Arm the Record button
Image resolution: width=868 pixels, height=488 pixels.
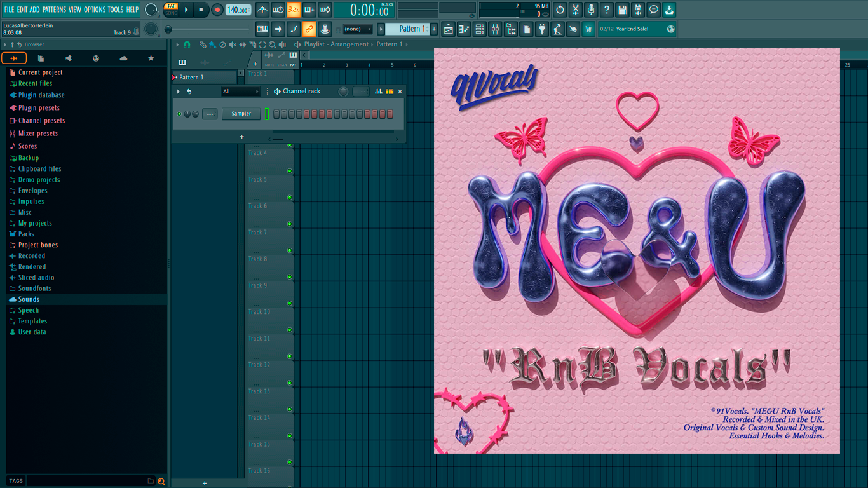[x=217, y=10]
